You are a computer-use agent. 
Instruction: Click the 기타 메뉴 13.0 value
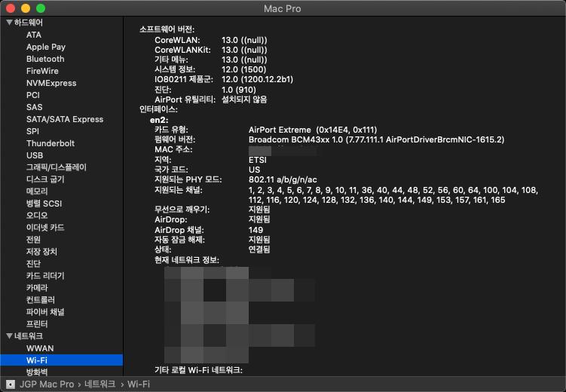[244, 60]
